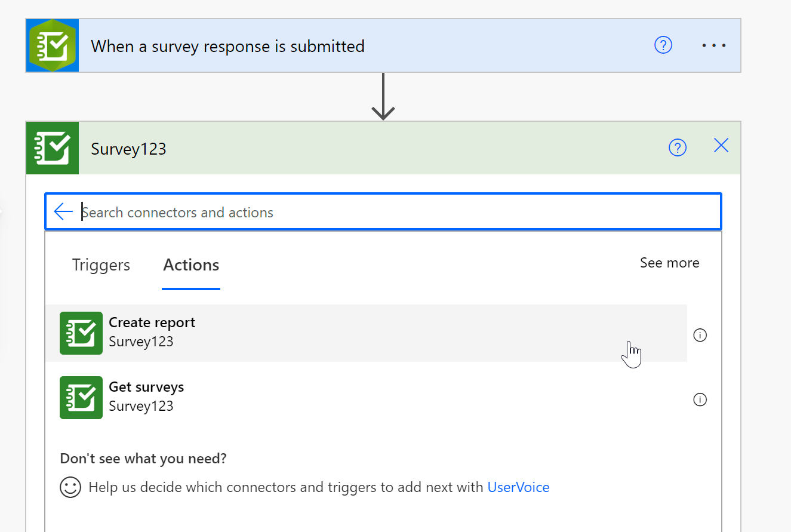Click the smiley face feedback icon

[70, 487]
